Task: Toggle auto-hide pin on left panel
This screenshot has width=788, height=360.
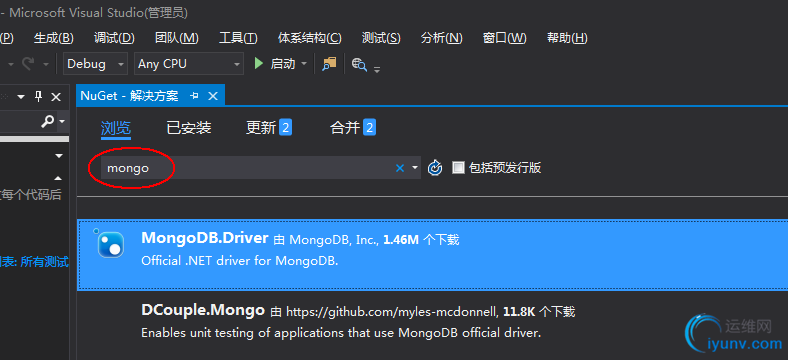Action: coord(39,97)
